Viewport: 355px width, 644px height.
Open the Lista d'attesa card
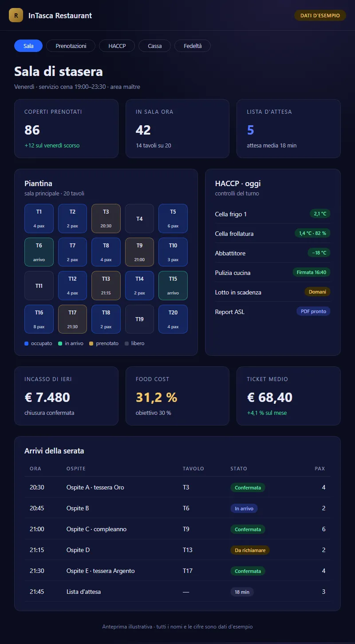click(x=288, y=128)
